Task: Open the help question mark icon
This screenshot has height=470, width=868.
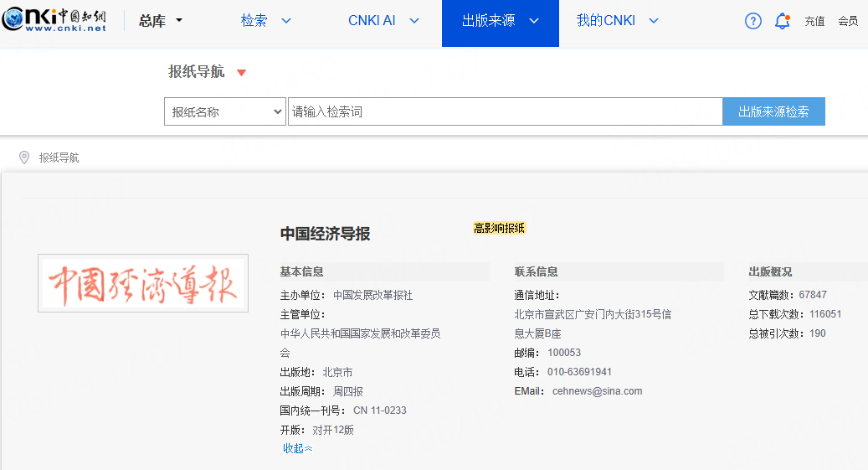Action: (x=752, y=21)
